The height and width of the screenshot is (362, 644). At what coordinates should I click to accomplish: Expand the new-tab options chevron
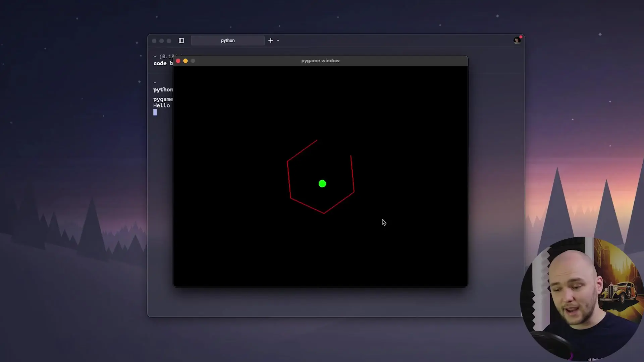click(x=278, y=41)
